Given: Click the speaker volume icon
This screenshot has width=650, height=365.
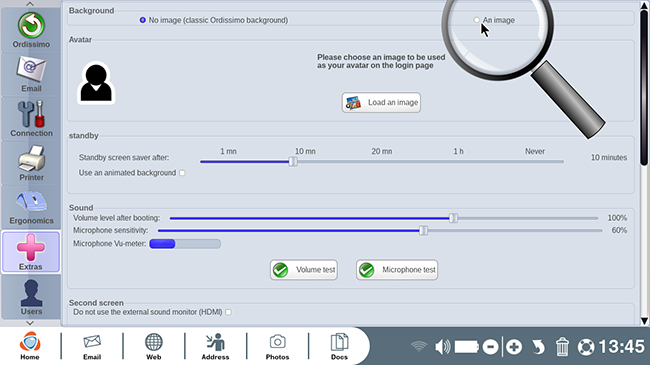Looking at the screenshot, I should point(442,347).
